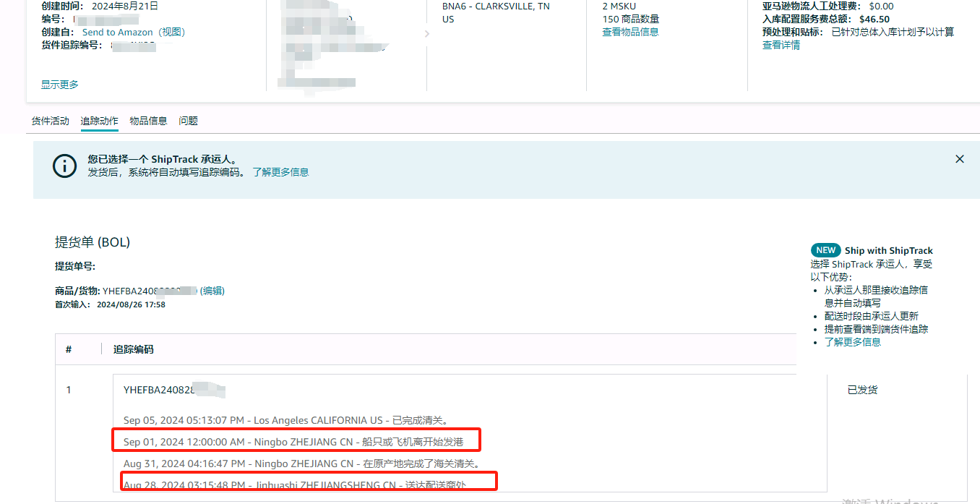
Task: Click the 提货单 (BOL) heading
Action: (93, 242)
